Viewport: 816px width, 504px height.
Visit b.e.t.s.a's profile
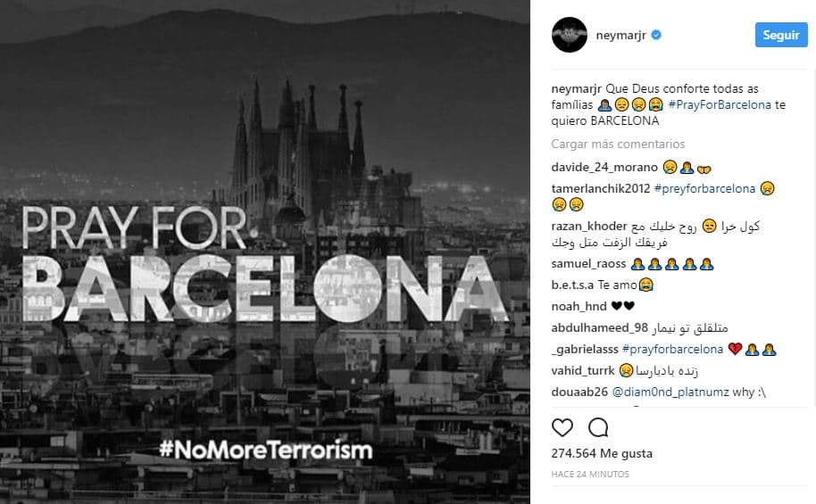(x=571, y=285)
